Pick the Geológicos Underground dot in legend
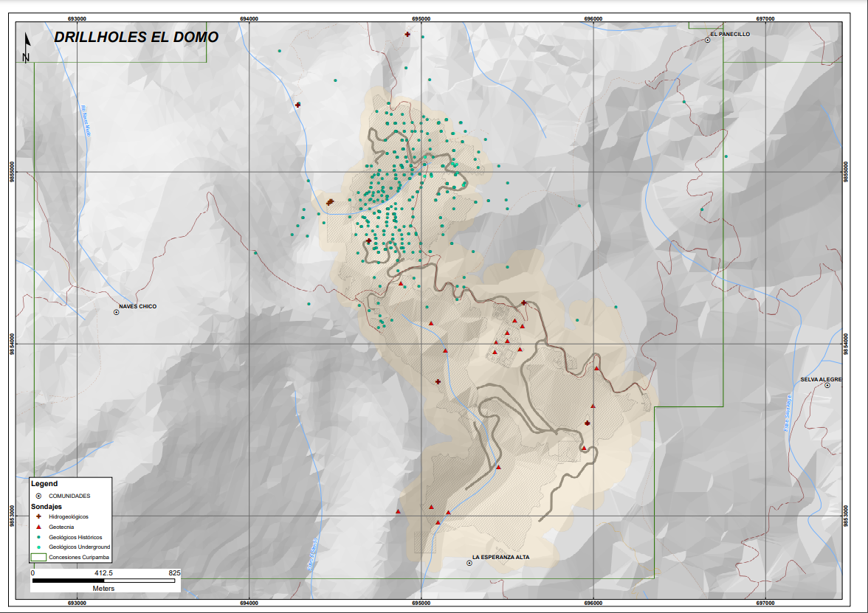The image size is (868, 613). click(x=38, y=547)
